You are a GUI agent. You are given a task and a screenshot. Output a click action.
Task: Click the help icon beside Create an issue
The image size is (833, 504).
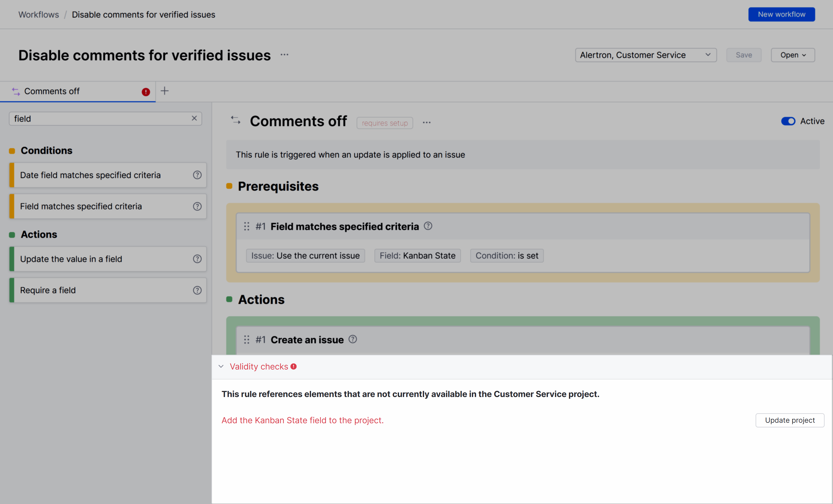(353, 339)
